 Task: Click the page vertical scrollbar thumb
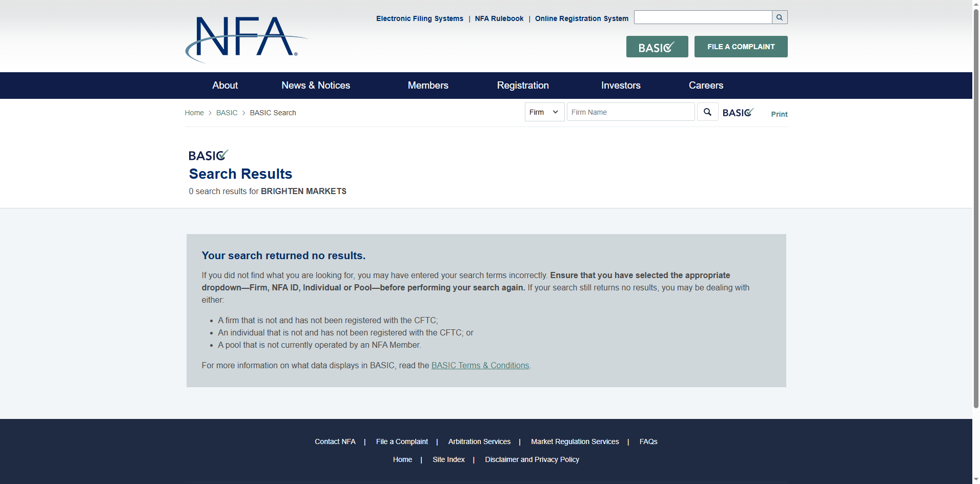point(976,207)
